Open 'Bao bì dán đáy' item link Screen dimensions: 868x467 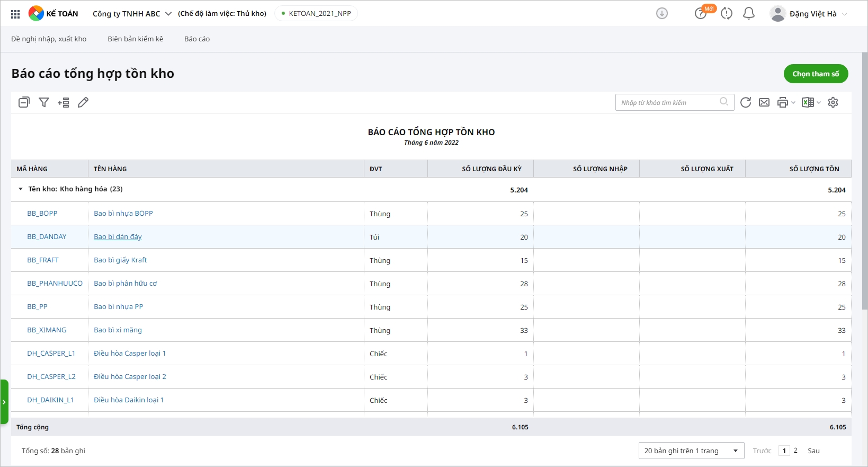pos(118,236)
